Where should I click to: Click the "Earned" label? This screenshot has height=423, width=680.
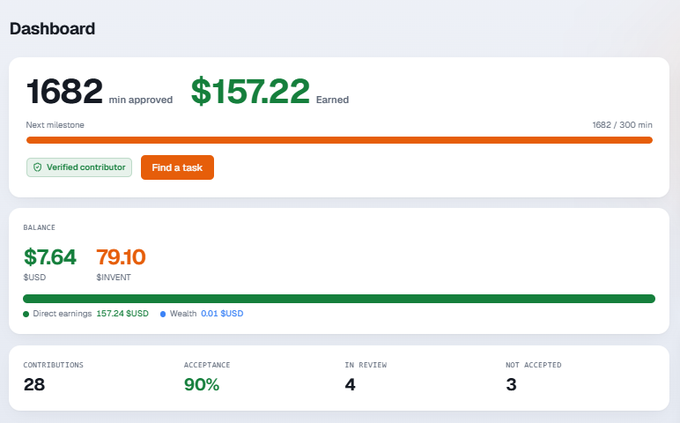tap(332, 100)
